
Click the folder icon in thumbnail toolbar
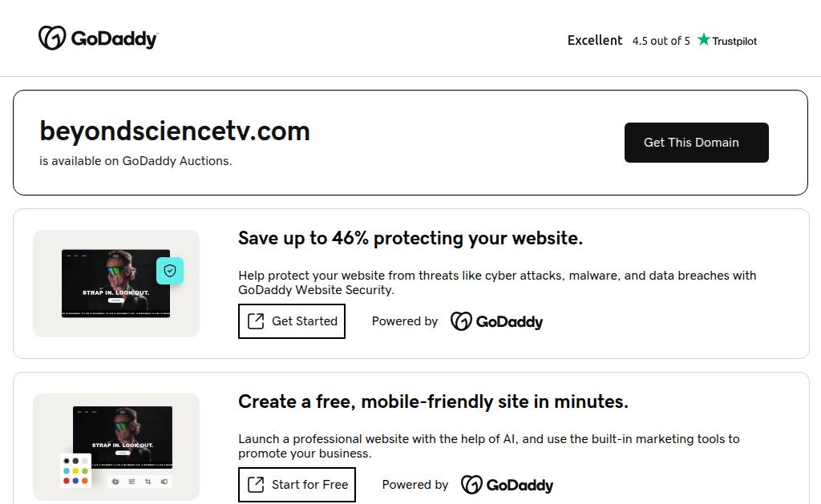pos(115,482)
